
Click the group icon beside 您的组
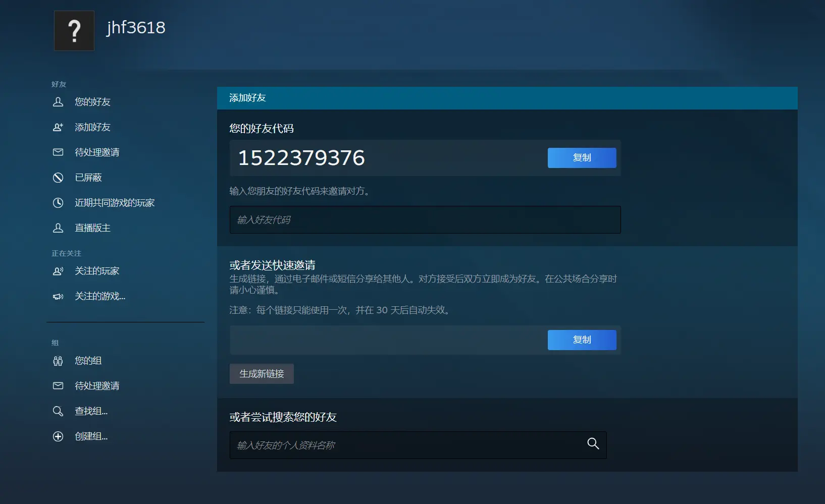point(58,361)
